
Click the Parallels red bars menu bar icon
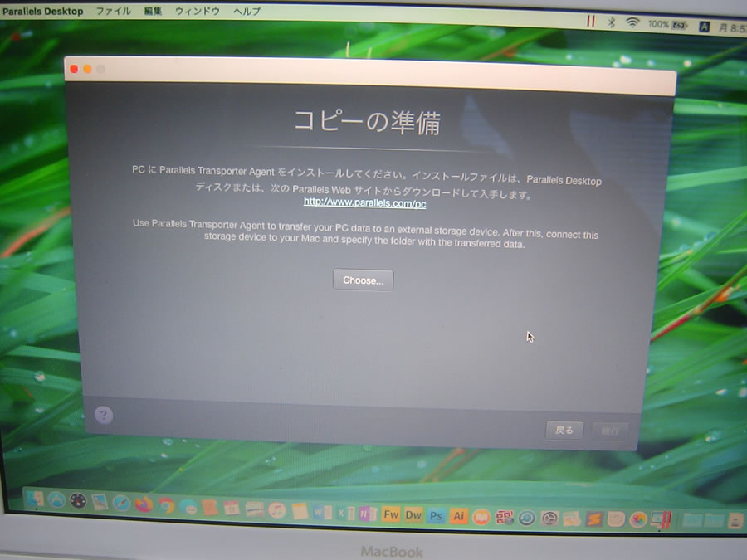click(591, 21)
